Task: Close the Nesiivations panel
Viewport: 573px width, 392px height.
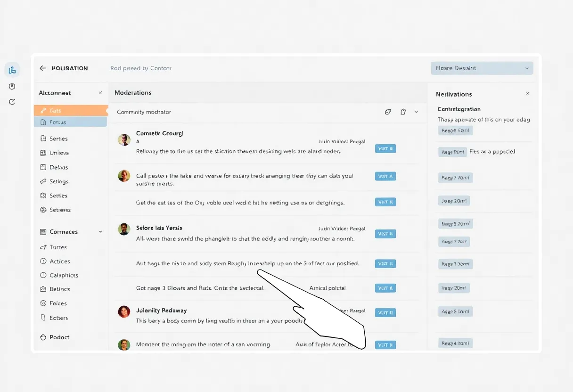Action: pos(528,94)
